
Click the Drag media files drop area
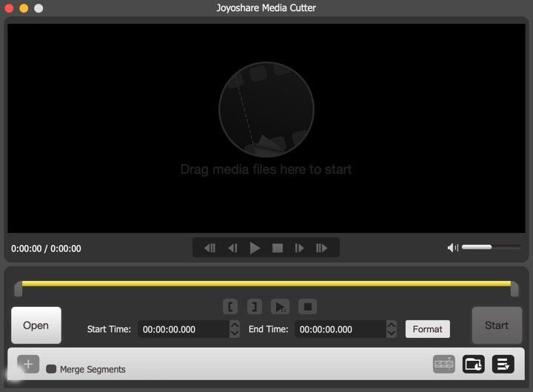coord(266,128)
